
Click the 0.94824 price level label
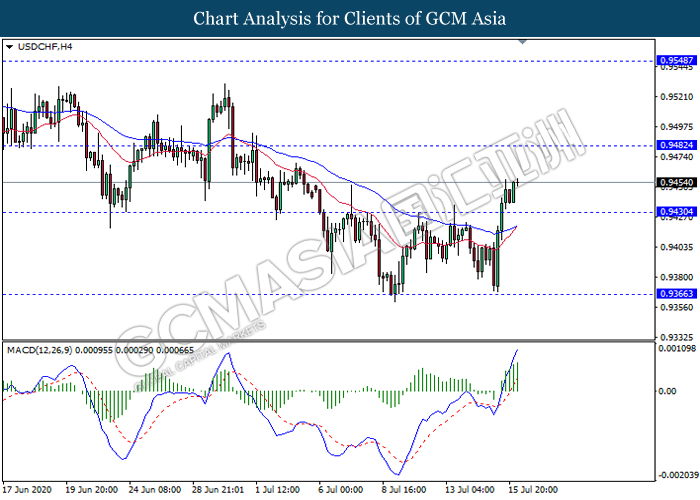tap(677, 145)
